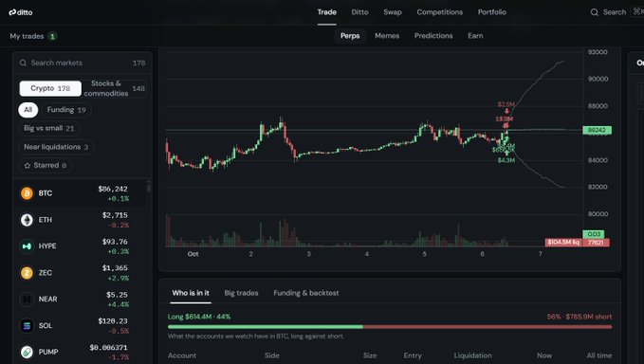Screen dimensions: 644x364
Task: Open the Ditto tab
Action: (359, 12)
